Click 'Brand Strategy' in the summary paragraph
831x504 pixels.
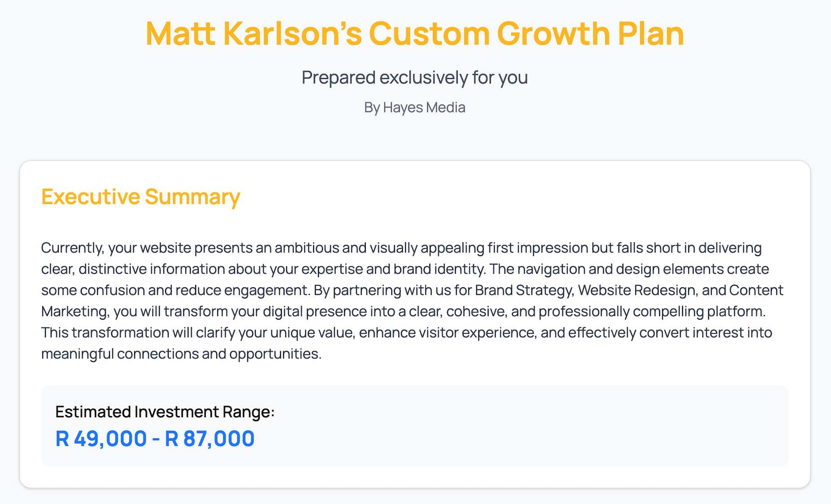(524, 291)
